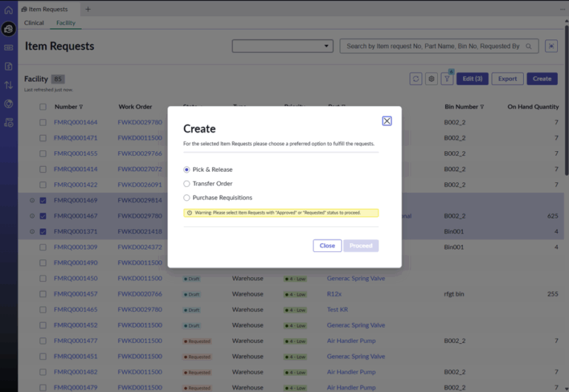Click the Close button in the dialog
569x392 pixels.
pyautogui.click(x=327, y=245)
